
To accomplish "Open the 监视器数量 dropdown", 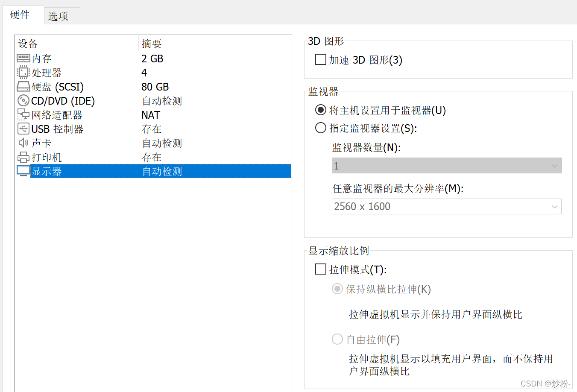I will click(446, 166).
